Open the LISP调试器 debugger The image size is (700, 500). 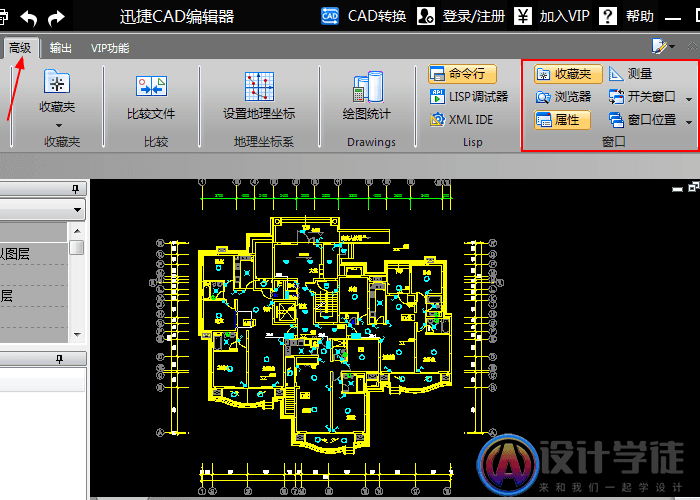[x=469, y=97]
